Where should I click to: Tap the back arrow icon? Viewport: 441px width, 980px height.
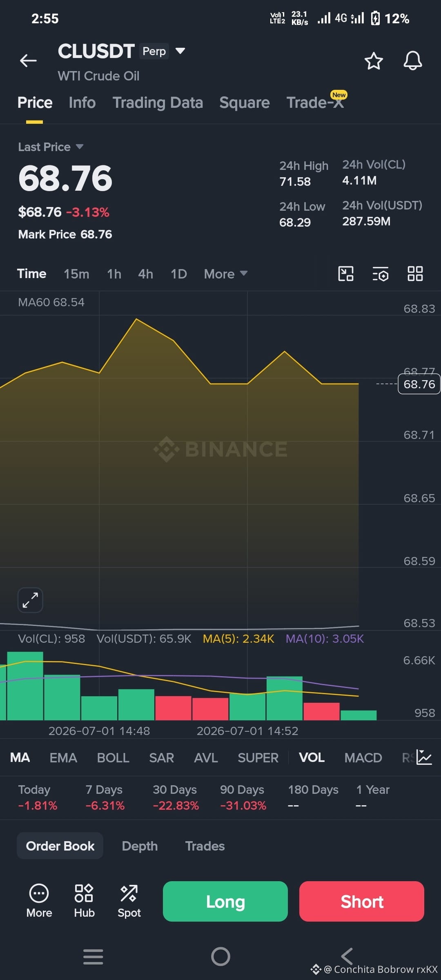28,60
